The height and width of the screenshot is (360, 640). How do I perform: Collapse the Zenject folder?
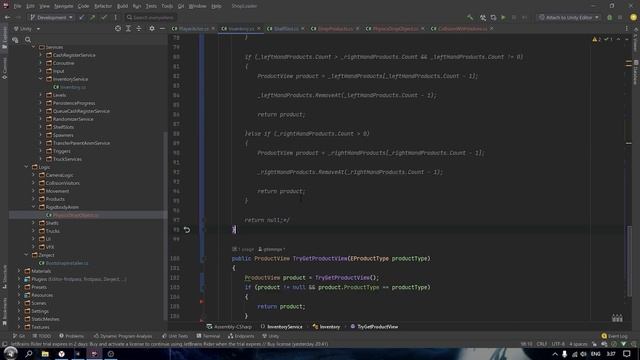pos(26,255)
